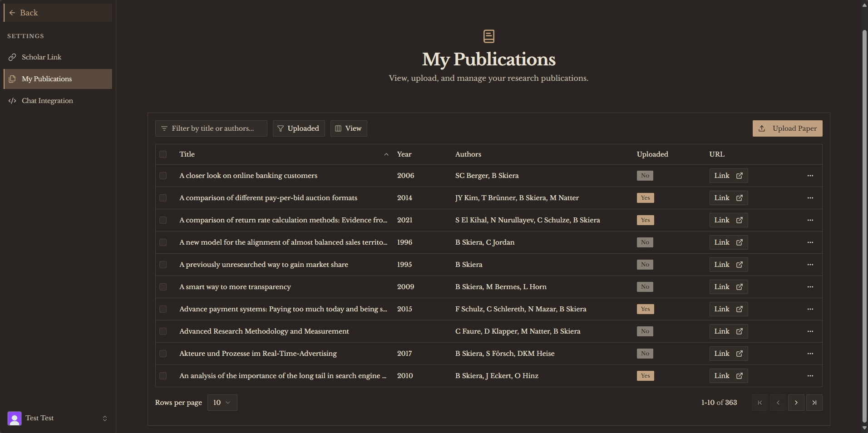Image resolution: width=868 pixels, height=433 pixels.
Task: Select My Publications in the sidebar
Action: [x=58, y=79]
